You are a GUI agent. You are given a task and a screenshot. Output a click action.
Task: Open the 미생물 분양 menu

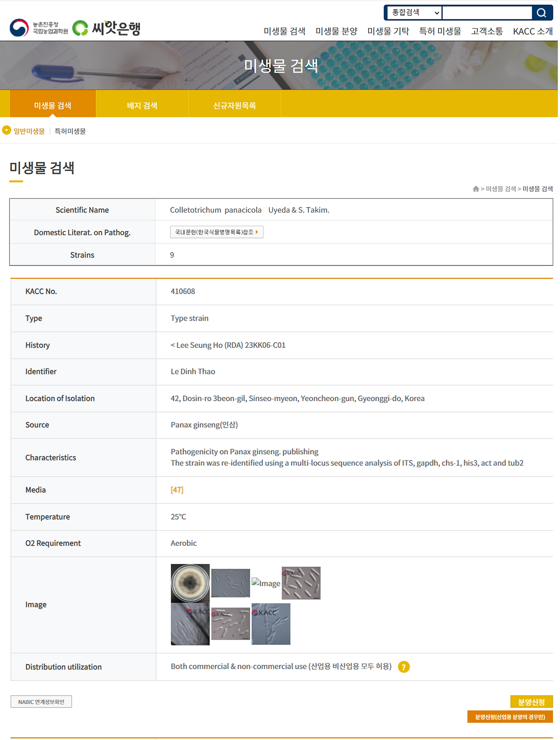336,31
